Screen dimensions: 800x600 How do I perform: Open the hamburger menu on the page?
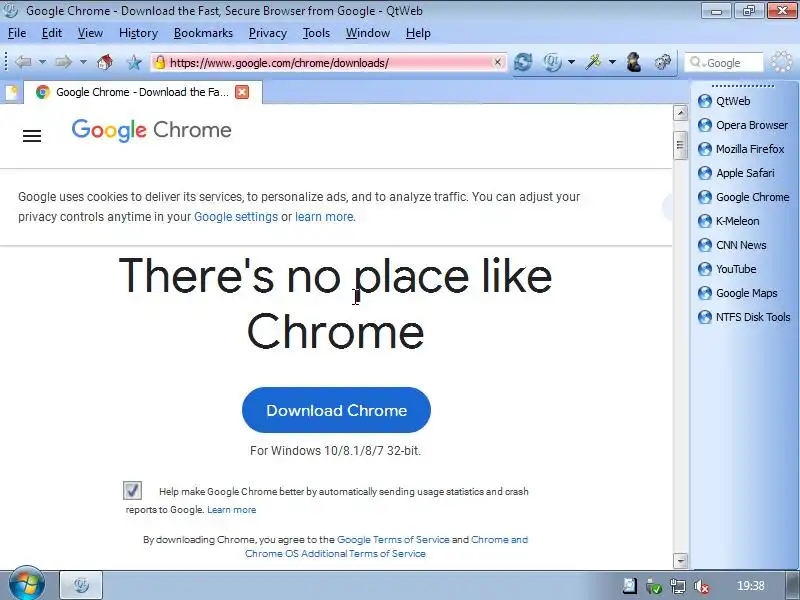[32, 136]
